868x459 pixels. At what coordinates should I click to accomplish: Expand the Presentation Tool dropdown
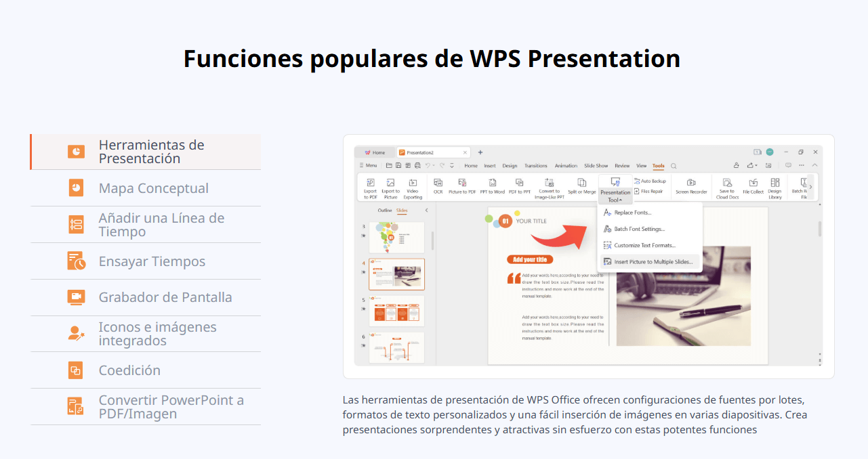[615, 190]
